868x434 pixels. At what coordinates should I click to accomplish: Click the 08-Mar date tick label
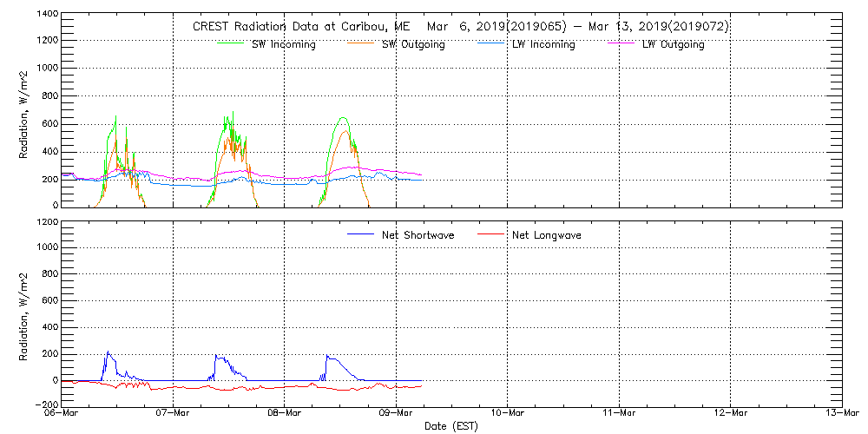(285, 413)
